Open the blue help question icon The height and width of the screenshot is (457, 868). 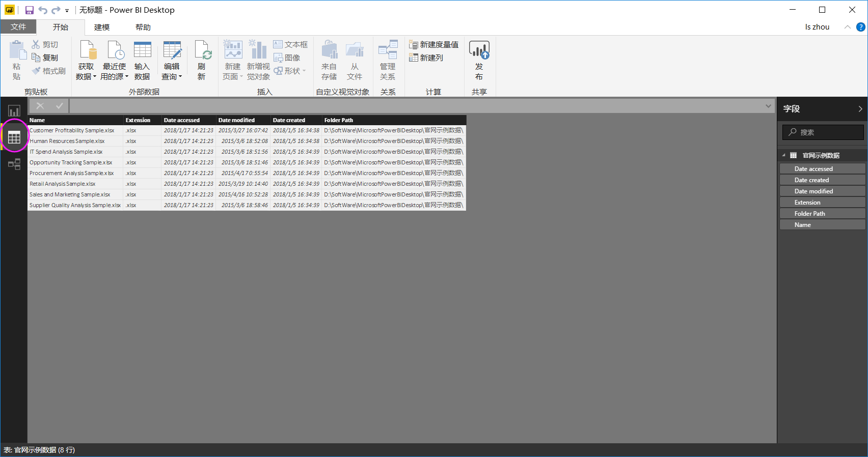point(861,27)
